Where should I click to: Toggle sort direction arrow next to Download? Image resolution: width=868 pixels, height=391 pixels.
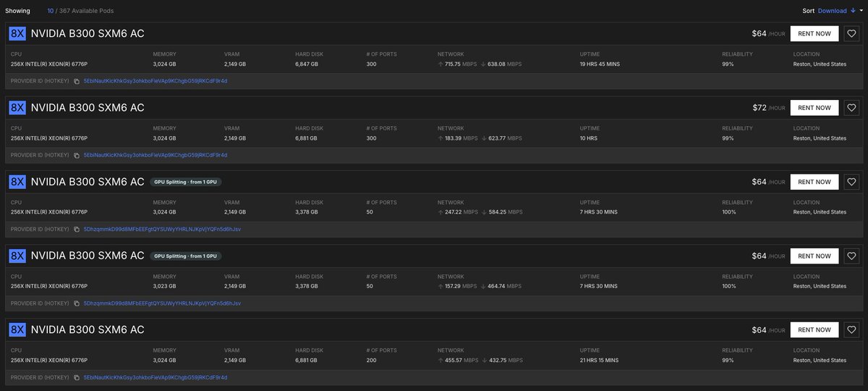852,11
